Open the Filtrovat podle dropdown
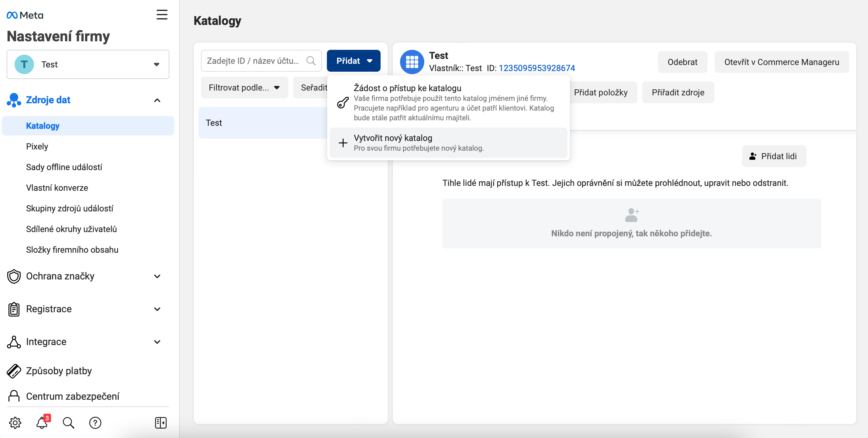Viewport: 868px width, 438px height. [x=244, y=88]
